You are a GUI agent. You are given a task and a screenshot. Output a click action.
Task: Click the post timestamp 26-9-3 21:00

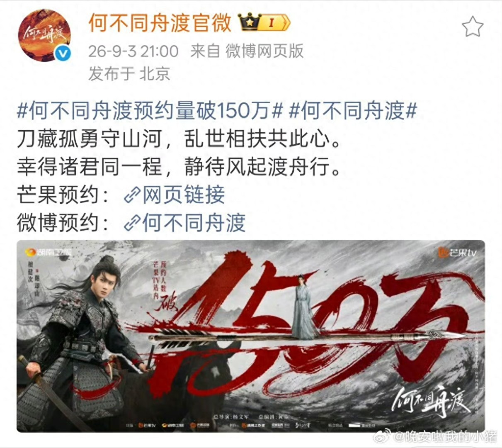pos(133,51)
